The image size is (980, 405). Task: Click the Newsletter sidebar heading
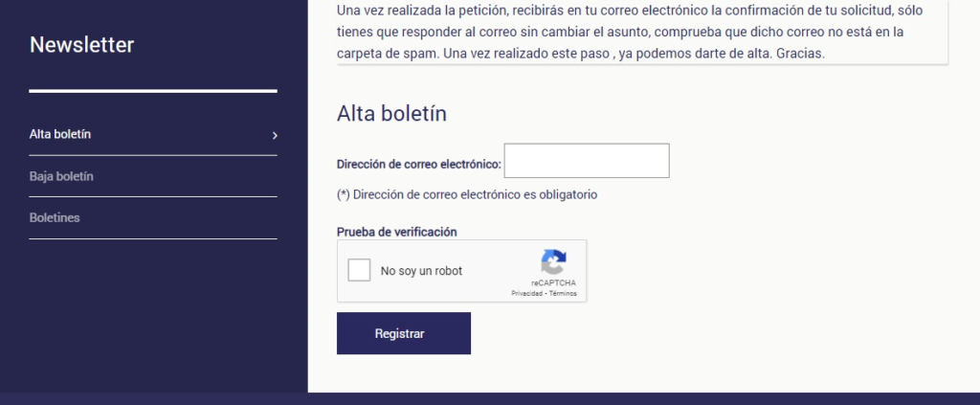(82, 45)
